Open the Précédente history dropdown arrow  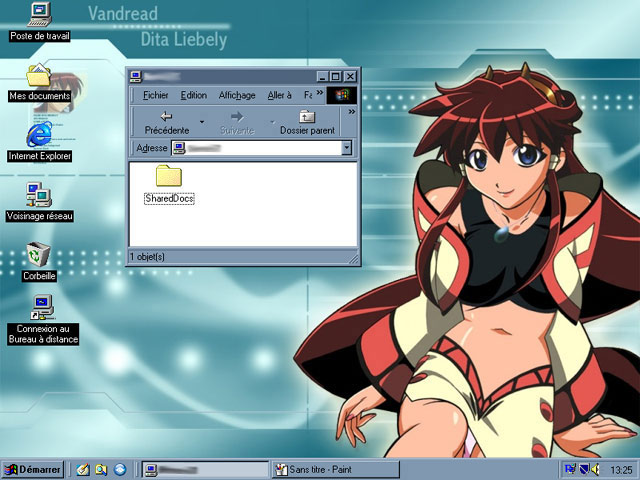point(201,123)
